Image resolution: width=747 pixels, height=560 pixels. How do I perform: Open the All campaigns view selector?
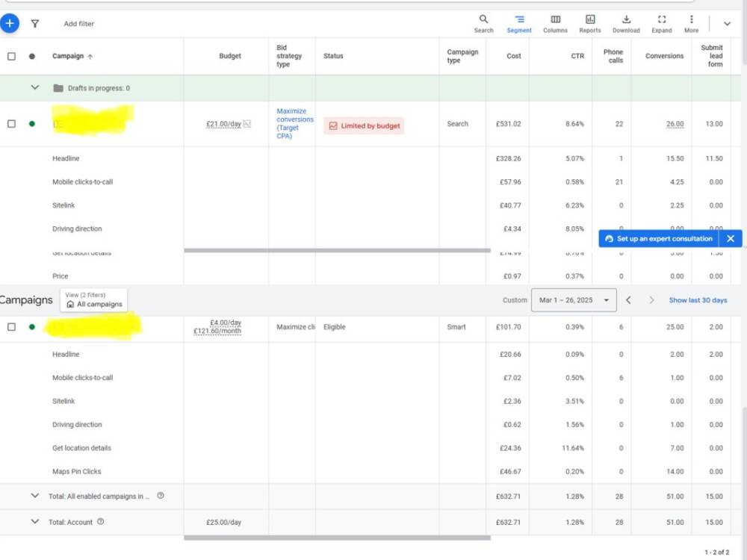click(94, 300)
